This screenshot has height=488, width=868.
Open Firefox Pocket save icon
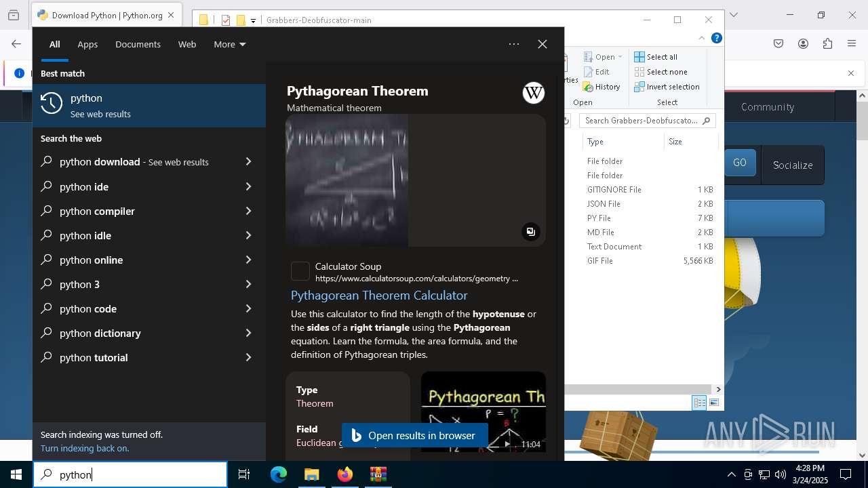(778, 44)
